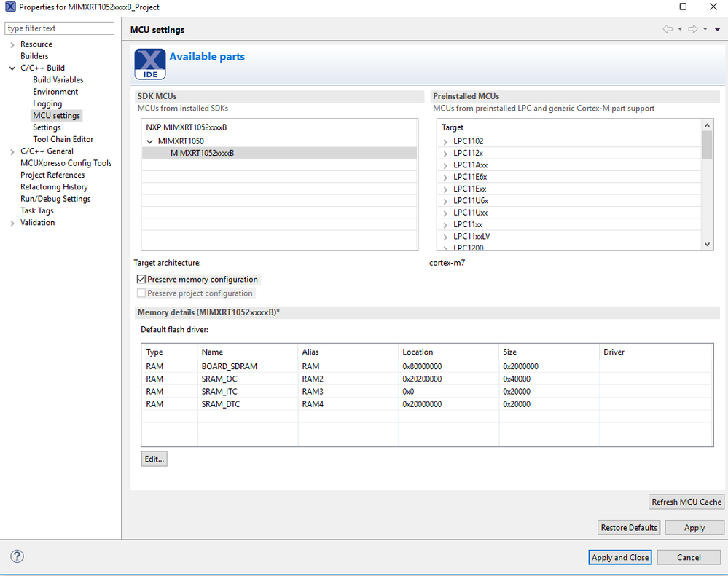This screenshot has width=728, height=576.
Task: Select the BOARD_SDRAM memory row
Action: tap(427, 366)
